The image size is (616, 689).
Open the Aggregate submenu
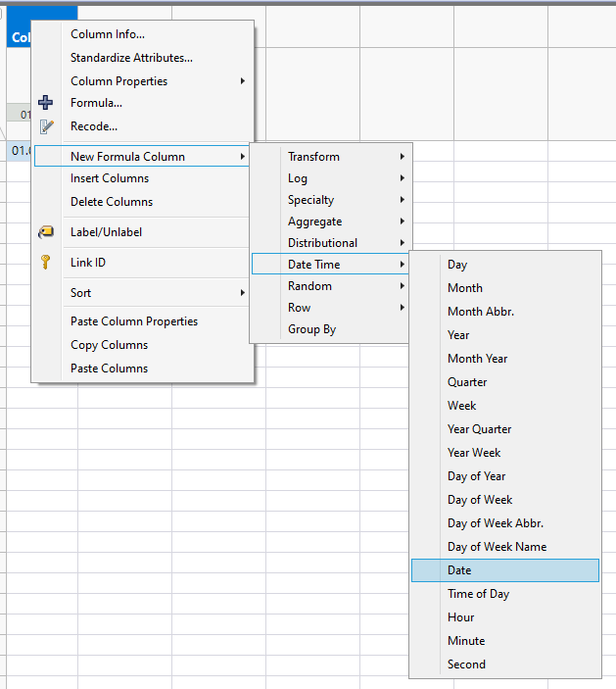click(x=314, y=221)
